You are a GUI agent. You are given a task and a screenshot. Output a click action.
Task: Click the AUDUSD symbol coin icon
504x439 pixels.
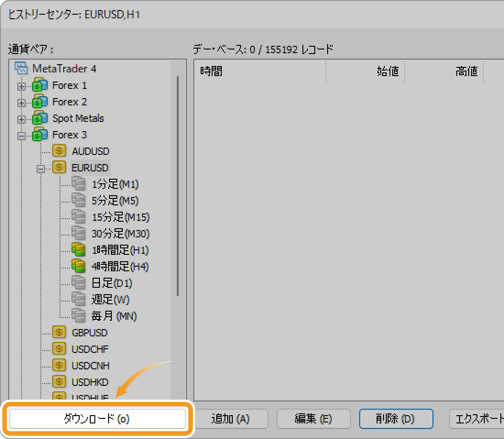(59, 151)
